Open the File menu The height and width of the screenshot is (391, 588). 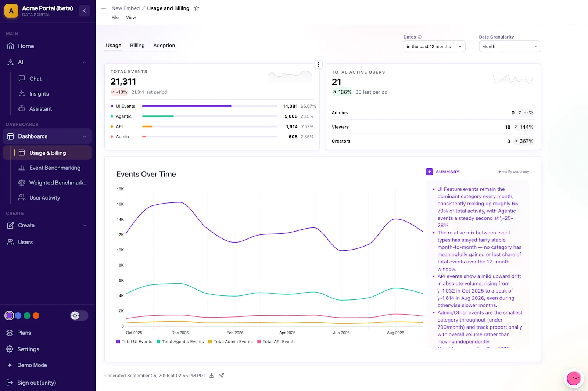[115, 18]
